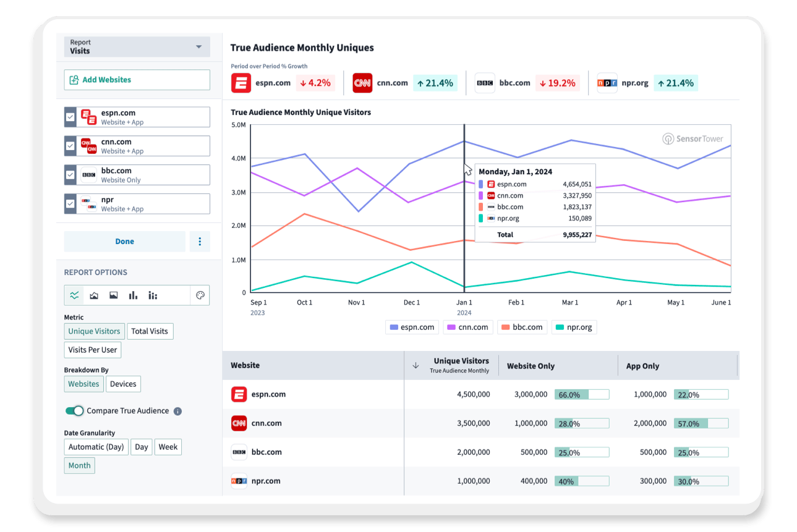Click the cnn.com legend item below the chart

point(467,327)
